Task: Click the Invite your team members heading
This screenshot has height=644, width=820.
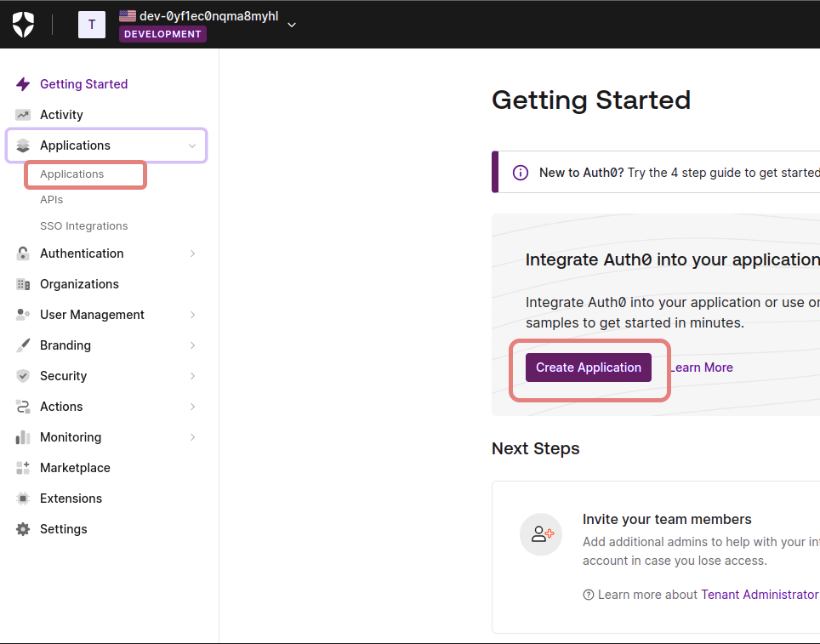Action: pos(667,520)
